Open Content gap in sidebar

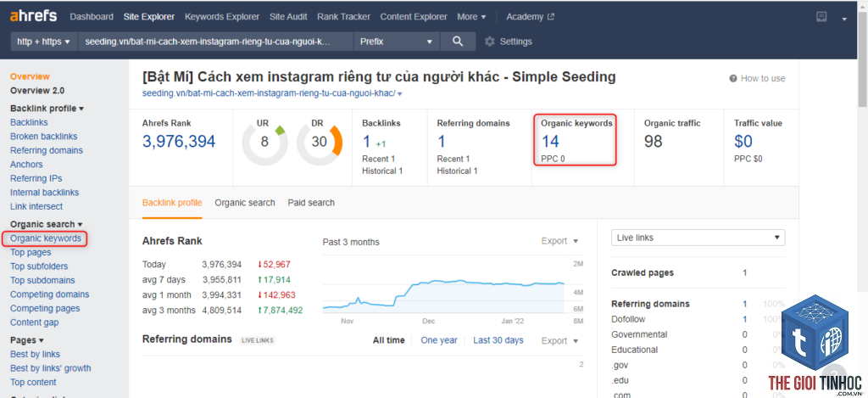point(34,322)
